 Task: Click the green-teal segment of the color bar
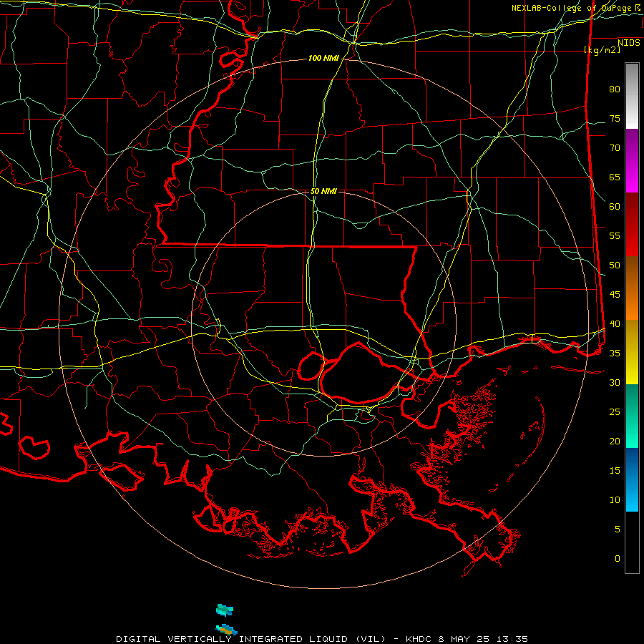coord(632,416)
